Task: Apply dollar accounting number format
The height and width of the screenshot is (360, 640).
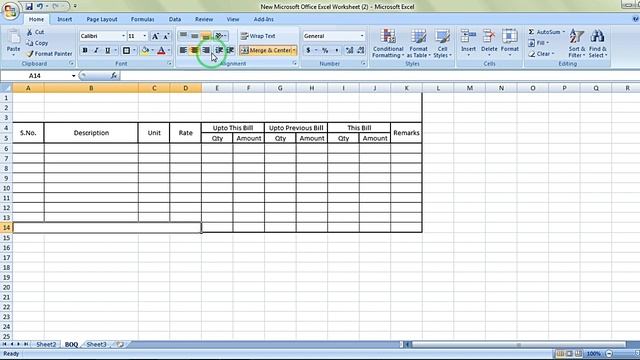Action: (308, 50)
